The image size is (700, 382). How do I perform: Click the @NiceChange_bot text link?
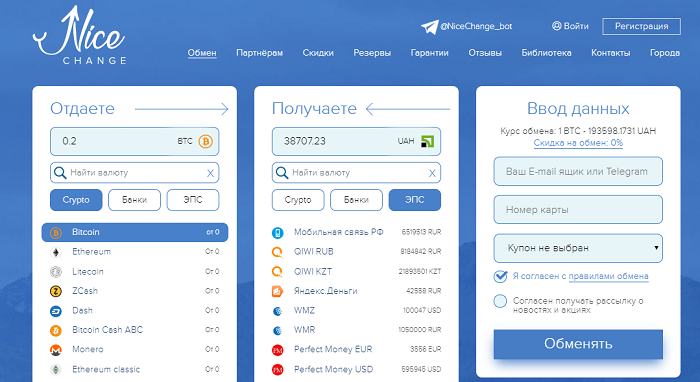(x=476, y=26)
